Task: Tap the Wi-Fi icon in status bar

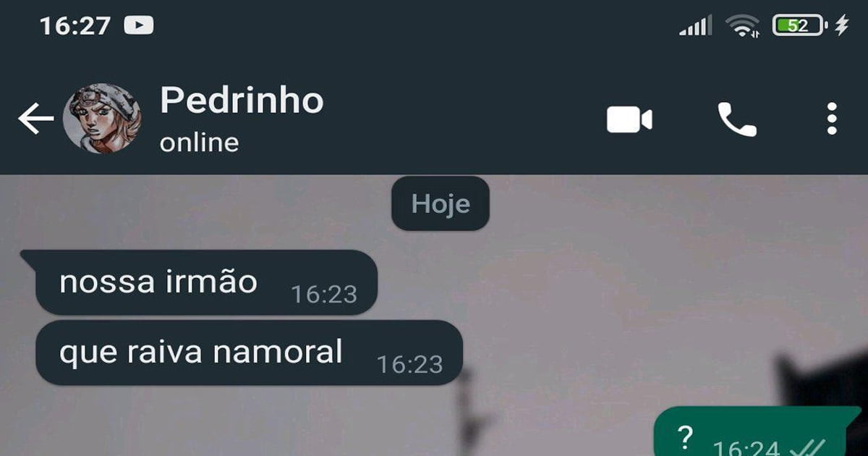Action: [x=744, y=27]
